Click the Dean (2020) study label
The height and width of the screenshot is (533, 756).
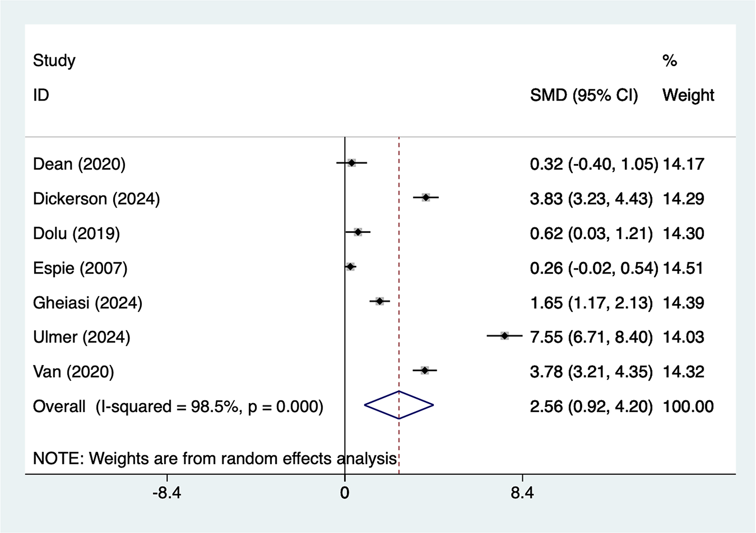pyautogui.click(x=79, y=164)
